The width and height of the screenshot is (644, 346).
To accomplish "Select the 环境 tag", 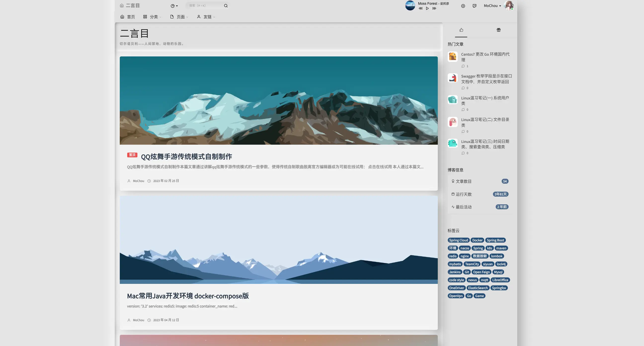I will pos(452,248).
